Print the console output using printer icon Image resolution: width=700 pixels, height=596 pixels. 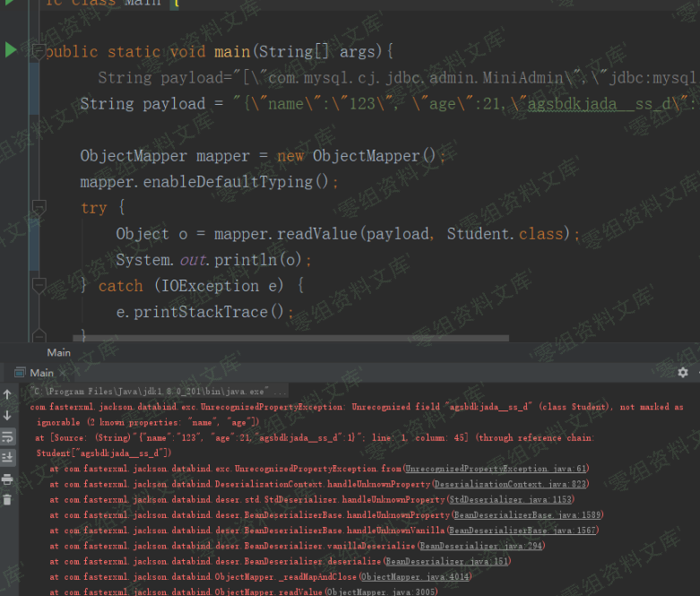(x=8, y=479)
